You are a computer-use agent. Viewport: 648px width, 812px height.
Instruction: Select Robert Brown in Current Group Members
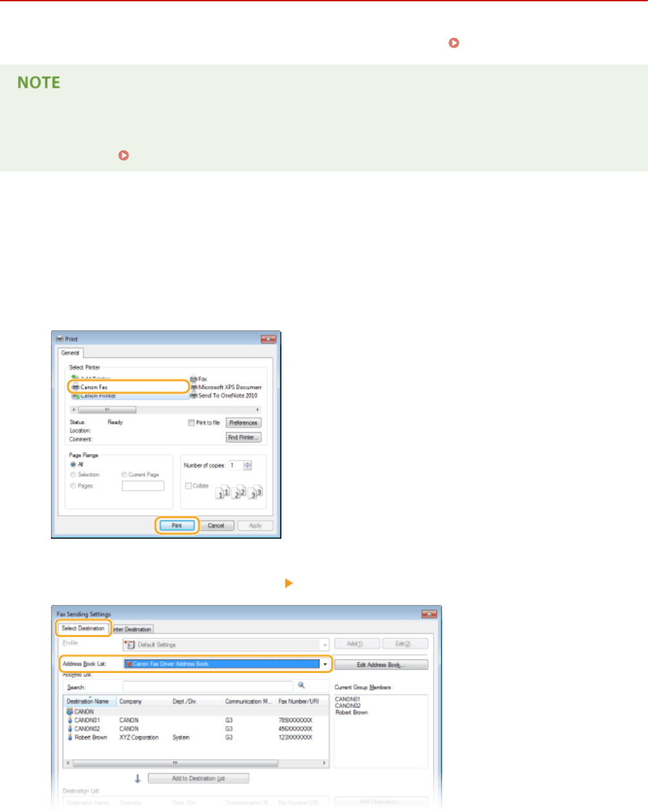click(352, 713)
